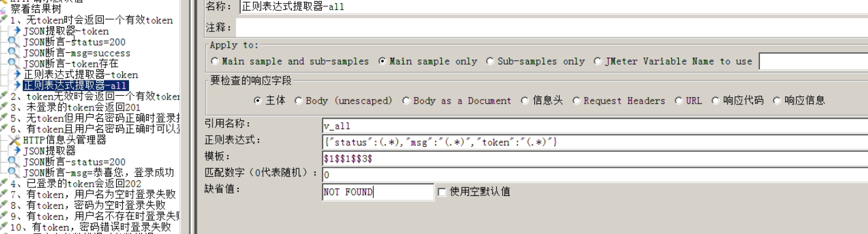868x234 pixels.
Task: Choose 'Body (unescaped)' radio
Action: point(299,101)
